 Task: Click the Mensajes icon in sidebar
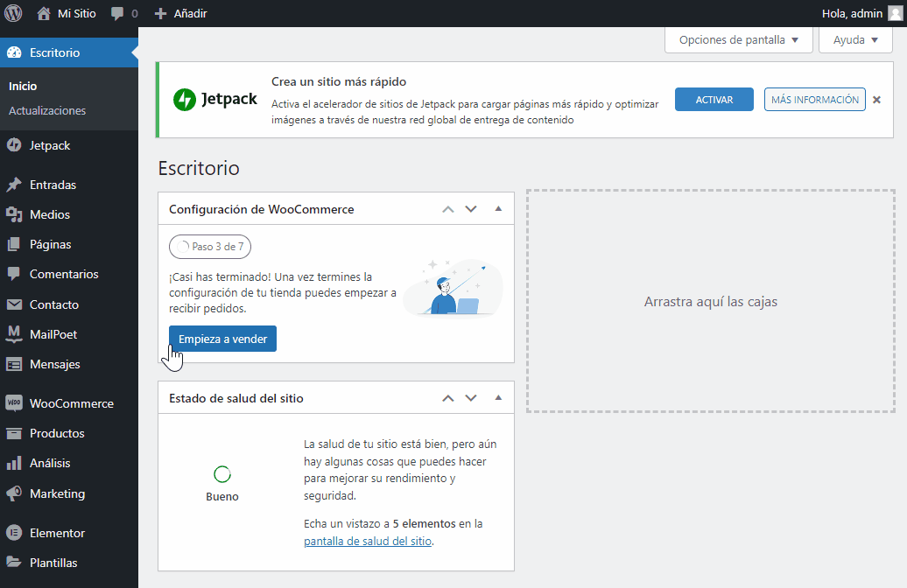(14, 364)
